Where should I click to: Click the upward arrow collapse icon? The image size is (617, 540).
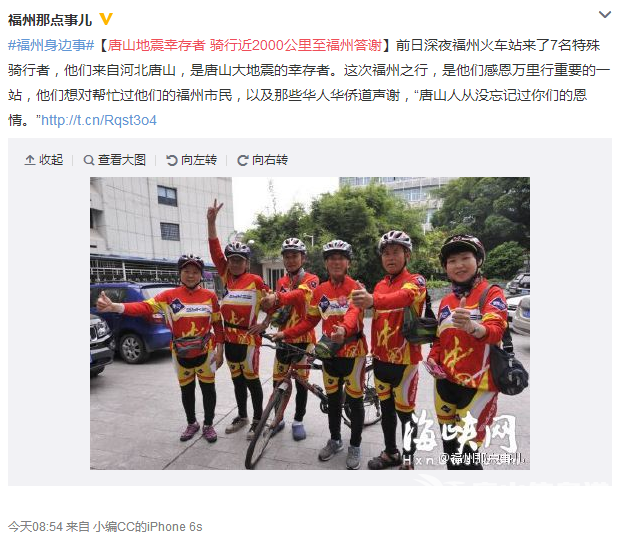[30, 160]
